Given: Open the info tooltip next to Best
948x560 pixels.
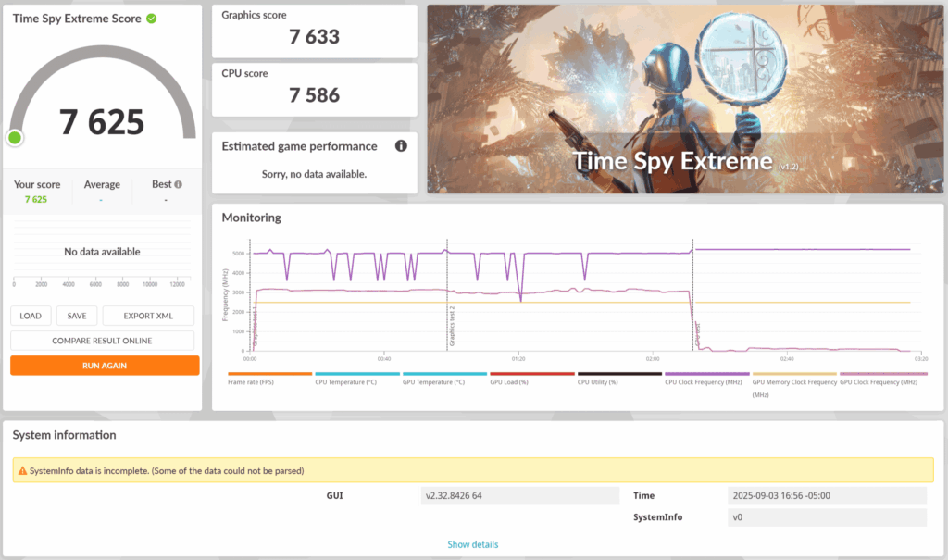Looking at the screenshot, I should tap(180, 184).
